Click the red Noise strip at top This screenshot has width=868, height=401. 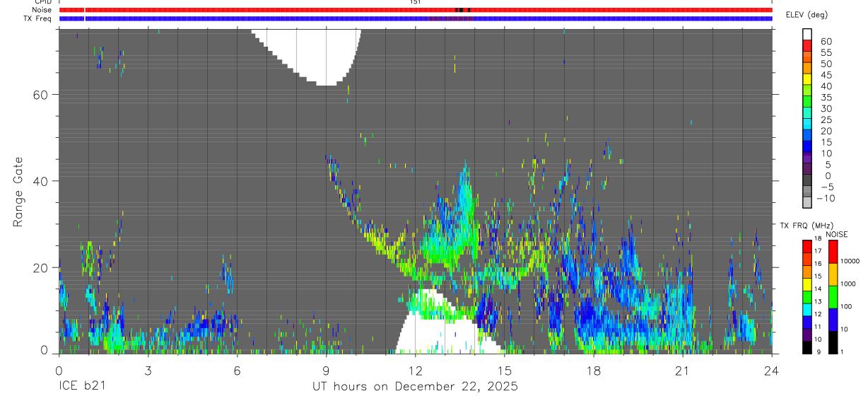pos(416,10)
